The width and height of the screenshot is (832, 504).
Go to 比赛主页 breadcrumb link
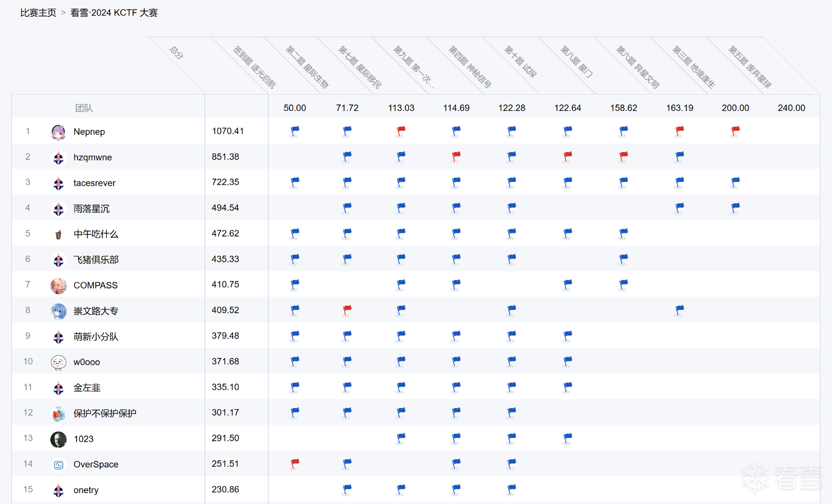pos(38,13)
